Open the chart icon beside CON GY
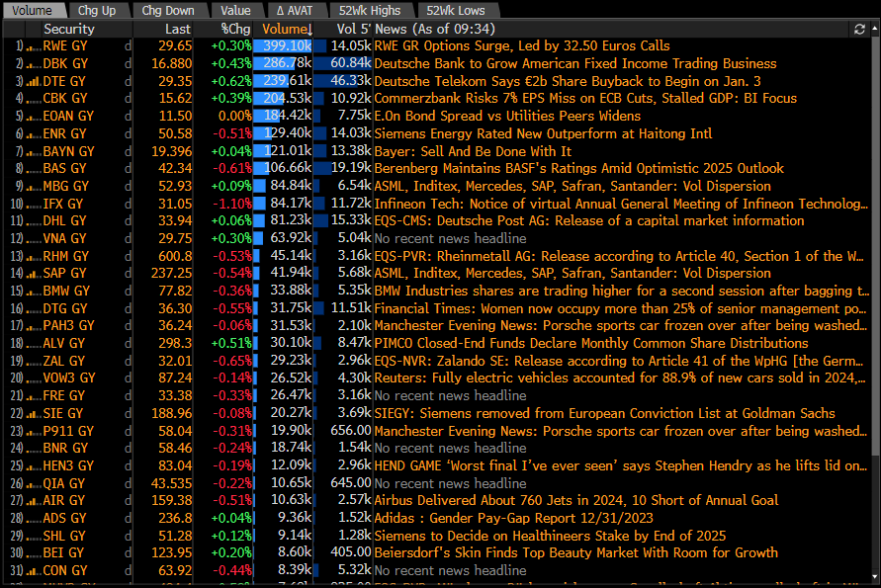 point(34,571)
